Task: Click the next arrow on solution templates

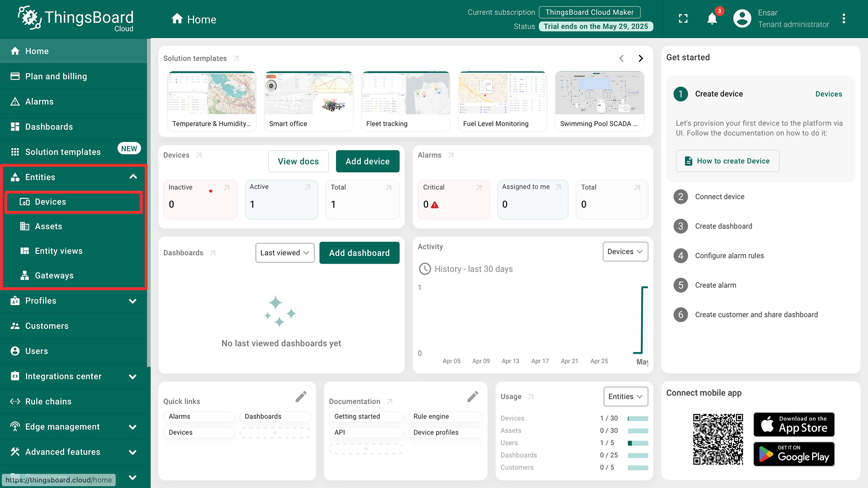Action: 641,58
